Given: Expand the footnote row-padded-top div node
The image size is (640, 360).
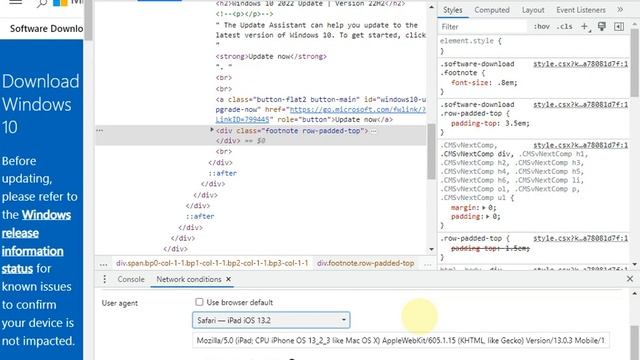Looking at the screenshot, I should (212, 129).
